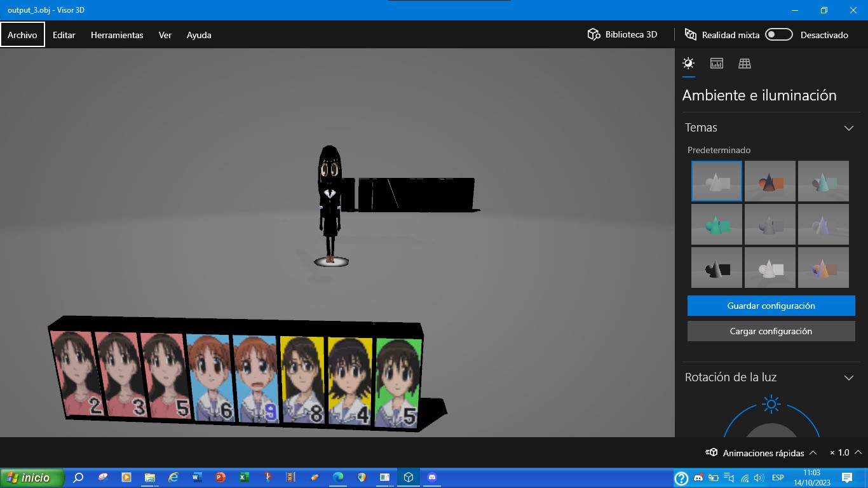Open Microsoft Edge from the taskbar
Image resolution: width=868 pixels, height=488 pixels.
click(x=338, y=477)
